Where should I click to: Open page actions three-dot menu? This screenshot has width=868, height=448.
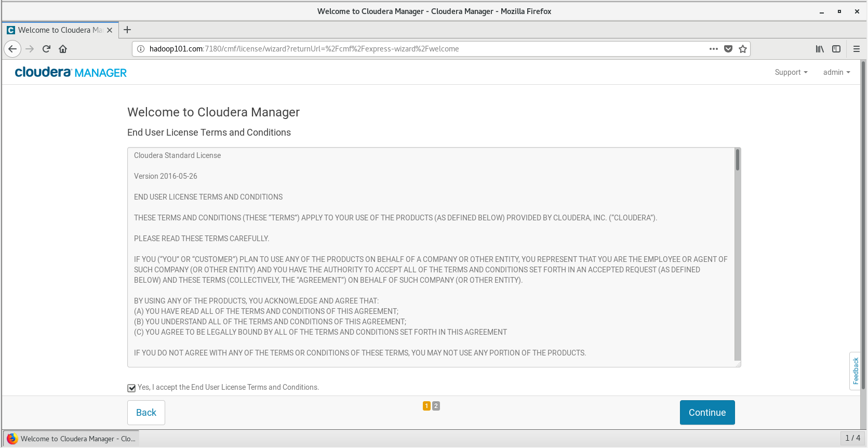[x=714, y=49]
